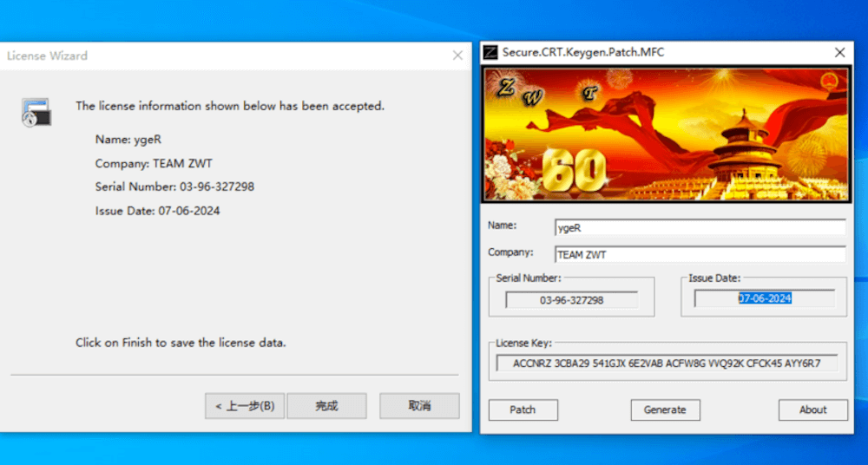Close the License Wizard dialog

457,56
